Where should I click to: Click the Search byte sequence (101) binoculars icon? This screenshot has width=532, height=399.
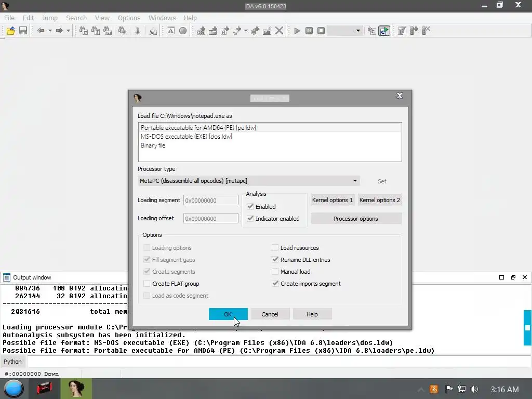[107, 31]
